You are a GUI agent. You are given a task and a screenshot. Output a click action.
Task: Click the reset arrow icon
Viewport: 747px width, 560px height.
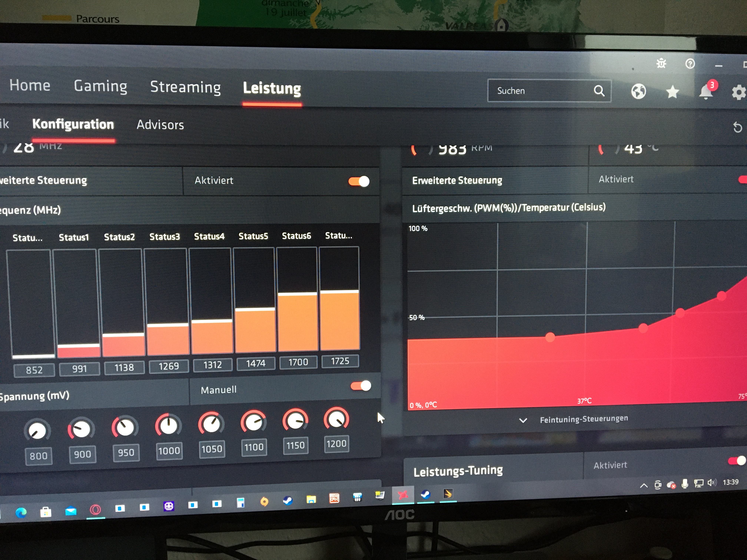[738, 128]
